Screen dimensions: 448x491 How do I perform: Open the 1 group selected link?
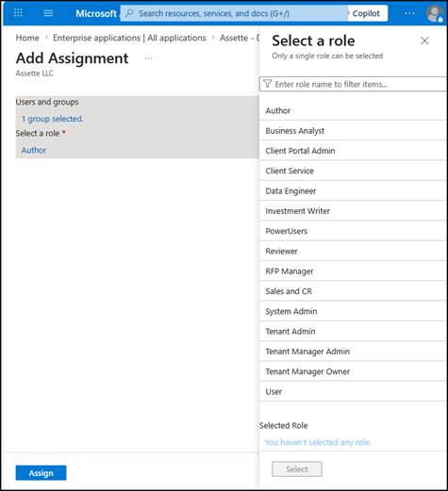[x=53, y=119]
